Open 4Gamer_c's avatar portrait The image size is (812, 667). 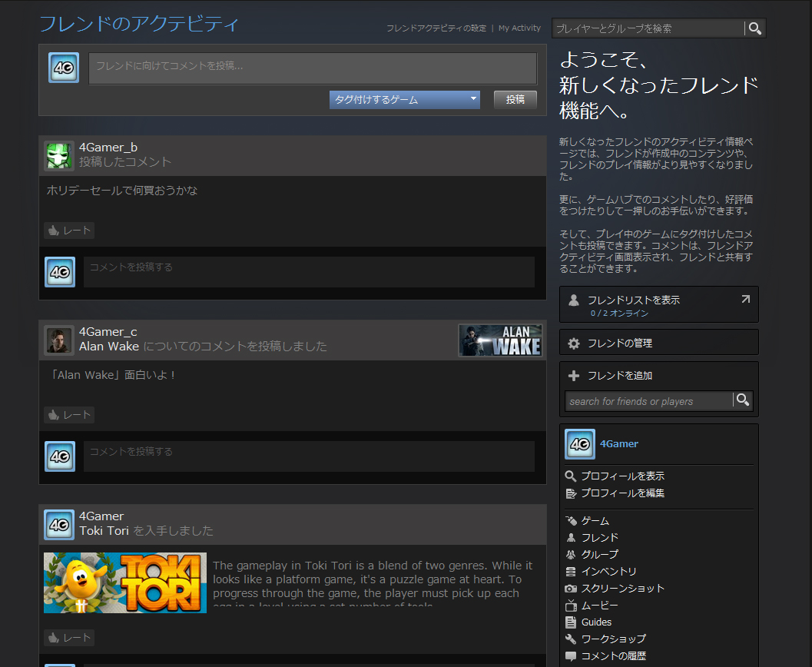(59, 340)
